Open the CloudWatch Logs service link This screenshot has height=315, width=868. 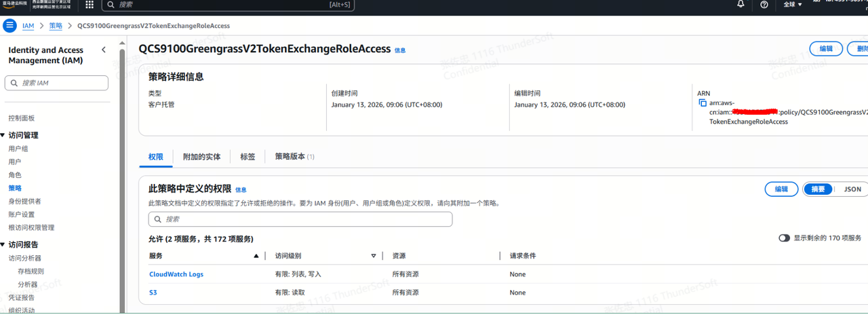click(176, 274)
